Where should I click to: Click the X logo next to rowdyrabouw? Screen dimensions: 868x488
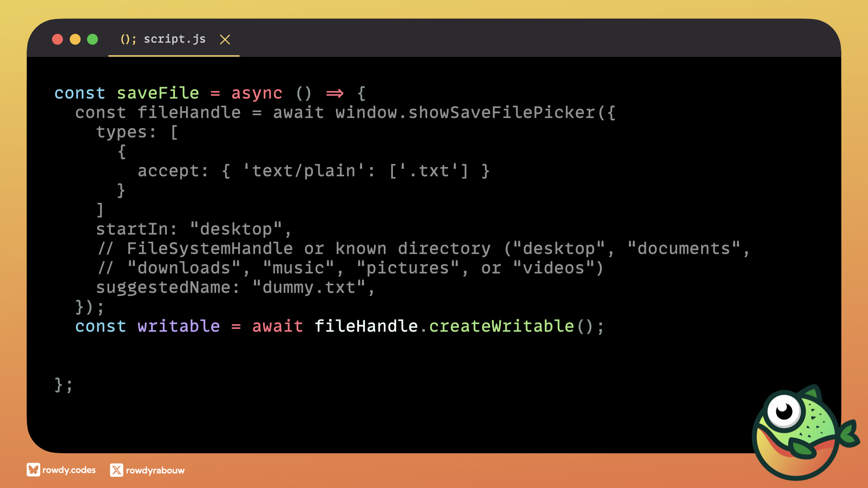116,470
